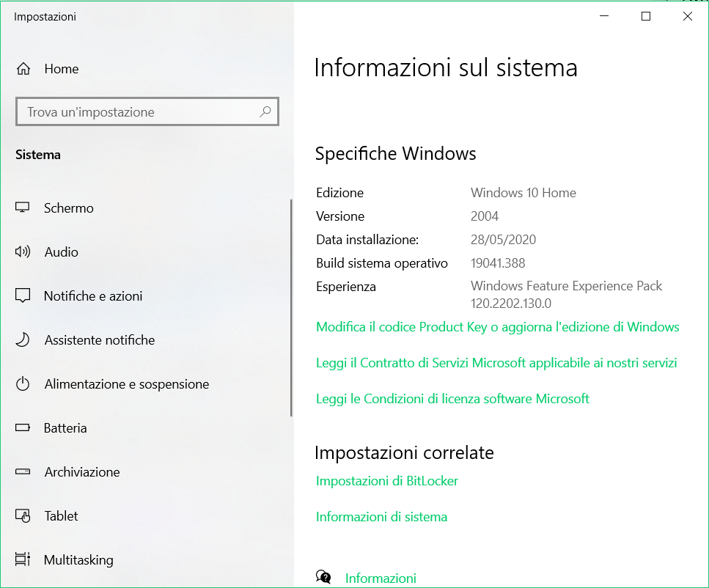Select Notifiche e azioni

(x=93, y=295)
